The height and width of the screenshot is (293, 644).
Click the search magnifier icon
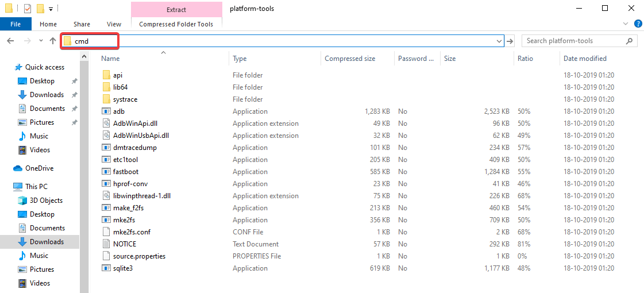point(629,41)
